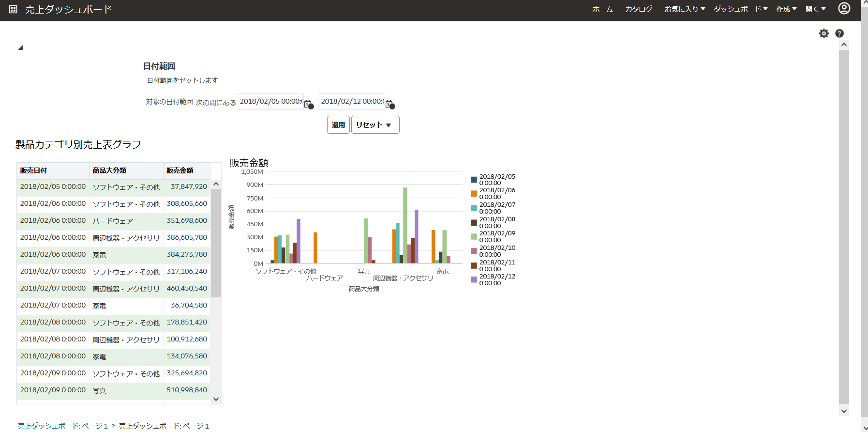Open the application grid menu icon
Image resolution: width=868 pixels, height=432 pixels.
(13, 9)
